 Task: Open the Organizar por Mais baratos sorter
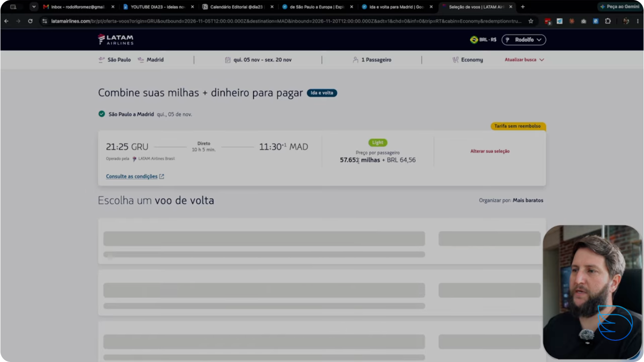(x=511, y=200)
